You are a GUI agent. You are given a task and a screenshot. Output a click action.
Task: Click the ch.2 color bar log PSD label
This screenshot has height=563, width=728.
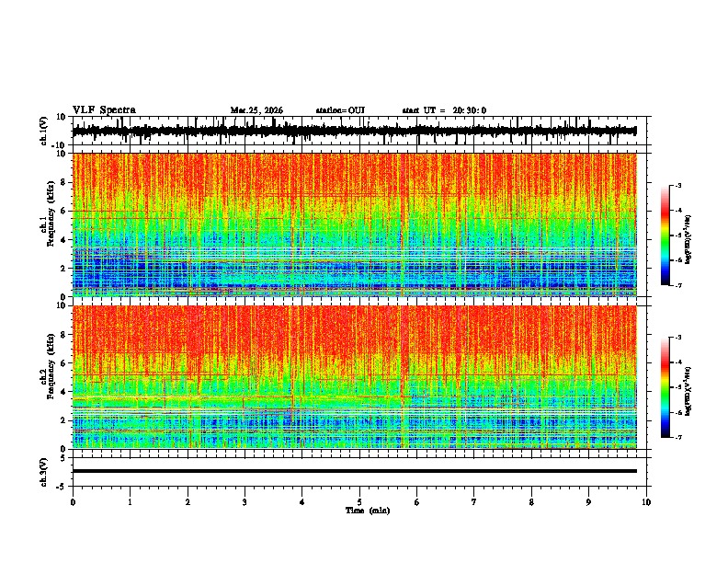pos(689,391)
